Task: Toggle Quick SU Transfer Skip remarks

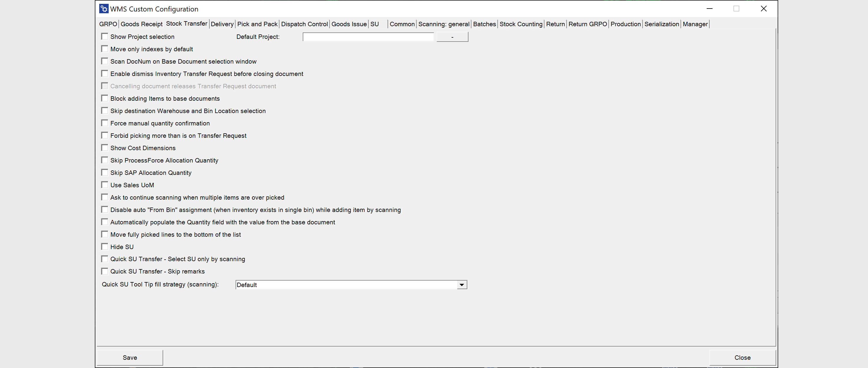Action: [x=105, y=271]
